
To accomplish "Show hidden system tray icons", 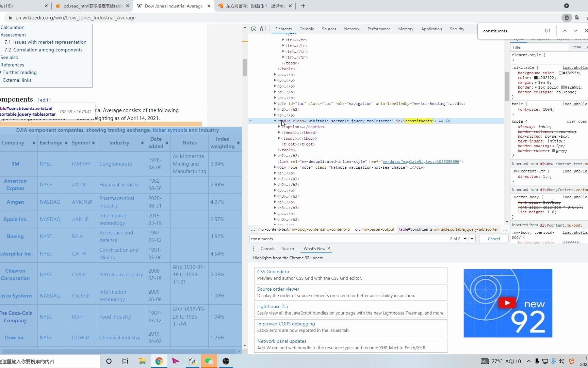I will coord(528,361).
